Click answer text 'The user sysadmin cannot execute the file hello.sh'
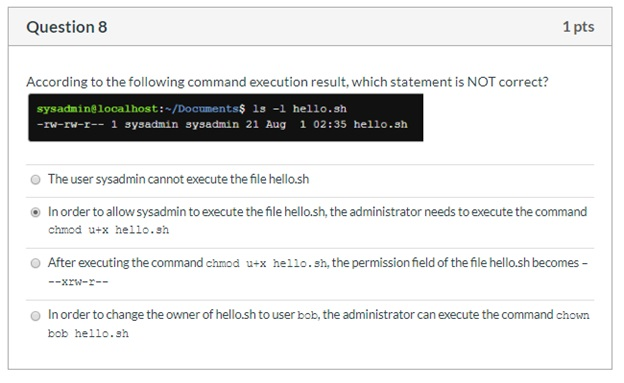The height and width of the screenshot is (383, 624). tap(178, 179)
